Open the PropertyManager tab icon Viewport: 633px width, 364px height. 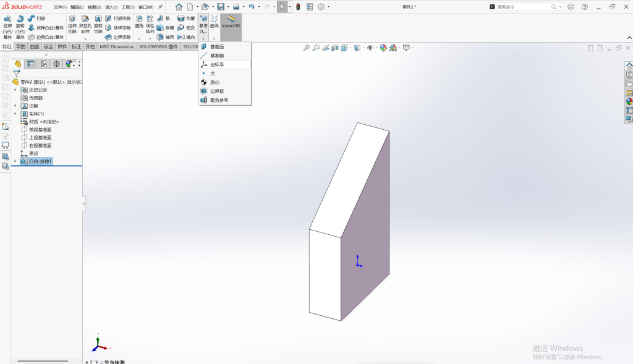pos(31,64)
